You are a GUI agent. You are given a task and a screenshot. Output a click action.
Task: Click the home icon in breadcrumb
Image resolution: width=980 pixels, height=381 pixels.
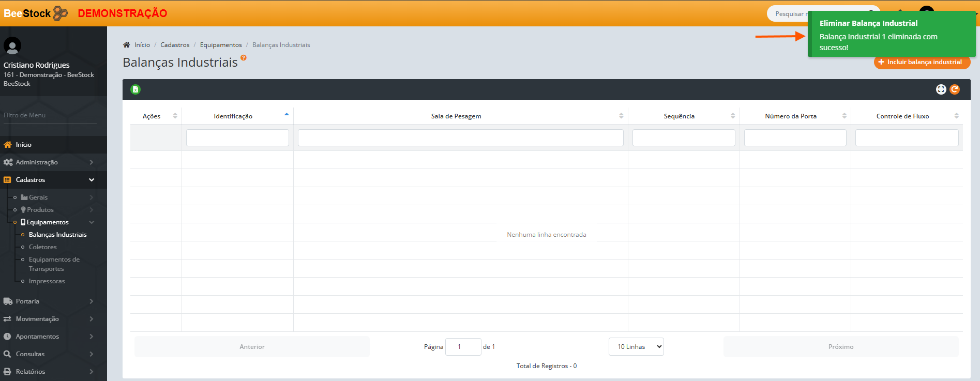(127, 45)
